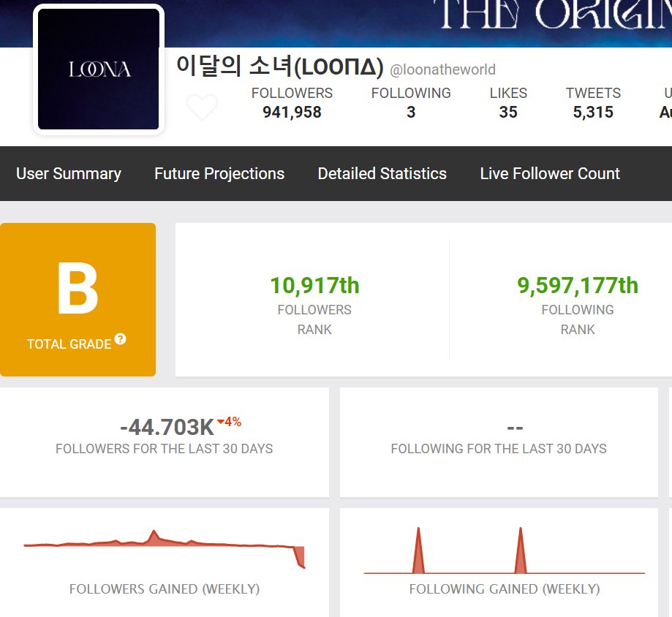The height and width of the screenshot is (617, 672).
Task: Click the Followers Gained weekly chart
Action: [x=165, y=549]
